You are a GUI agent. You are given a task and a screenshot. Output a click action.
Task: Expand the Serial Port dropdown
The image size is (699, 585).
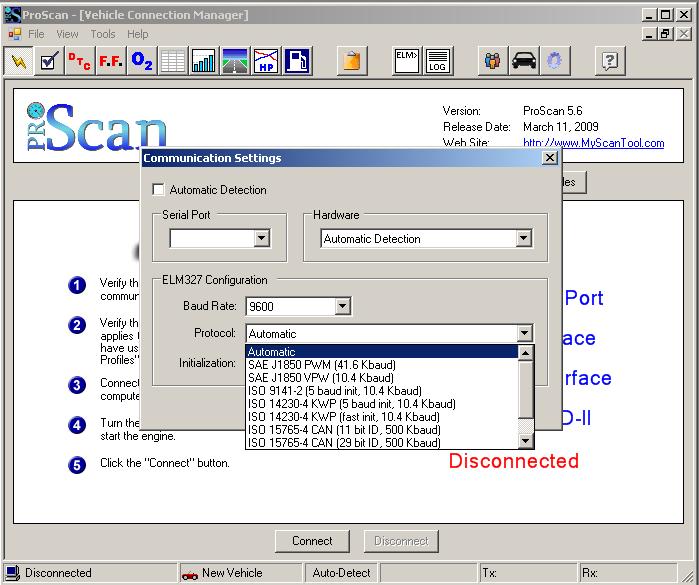point(261,239)
